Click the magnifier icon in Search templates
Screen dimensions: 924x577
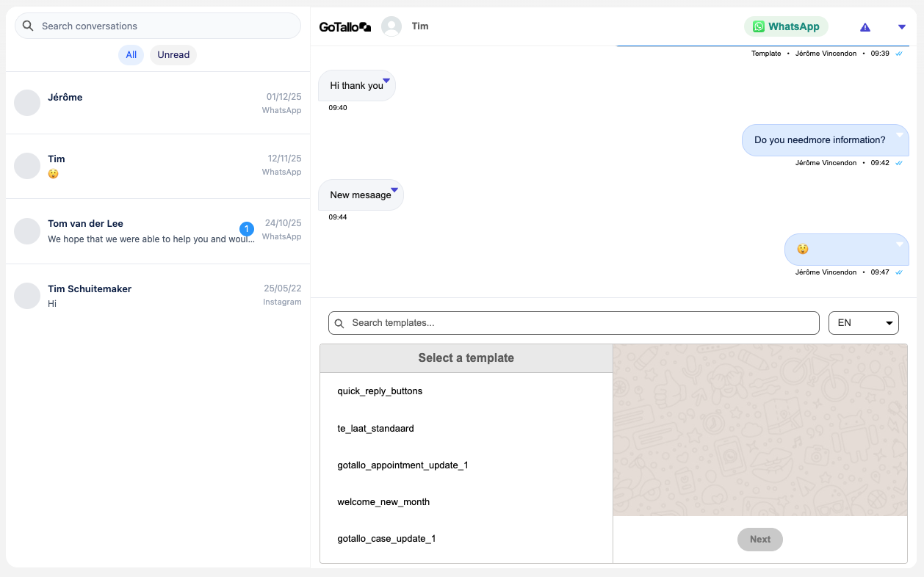coord(339,323)
